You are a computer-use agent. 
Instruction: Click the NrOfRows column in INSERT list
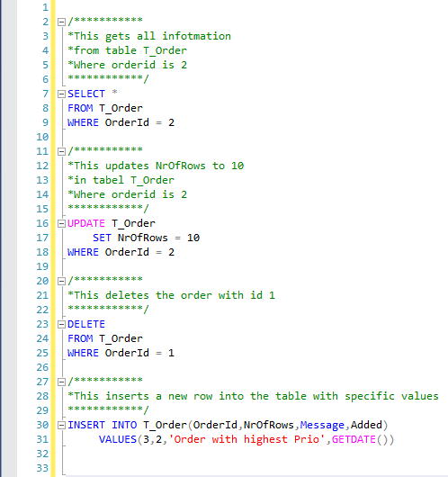tap(269, 425)
